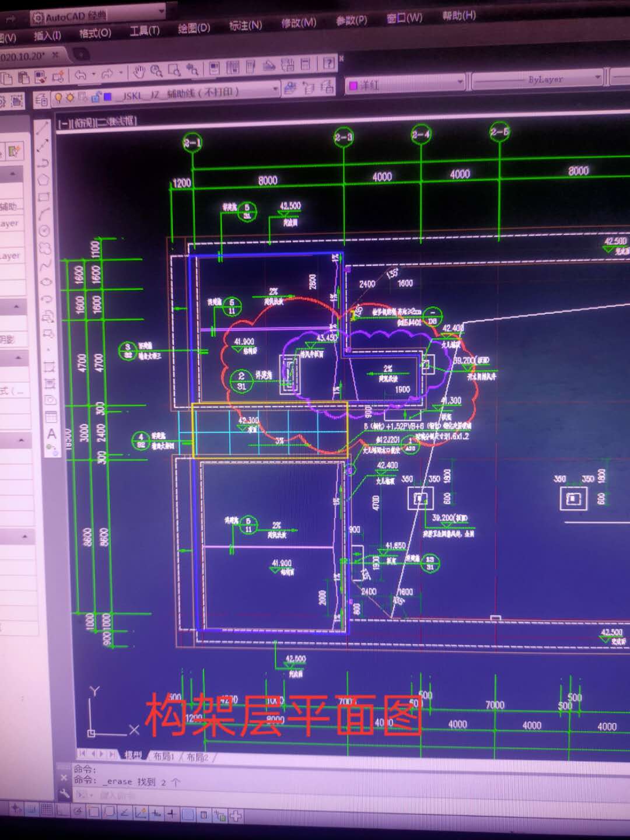Click the Help question mark icon
The height and width of the screenshot is (840, 630).
tap(328, 63)
